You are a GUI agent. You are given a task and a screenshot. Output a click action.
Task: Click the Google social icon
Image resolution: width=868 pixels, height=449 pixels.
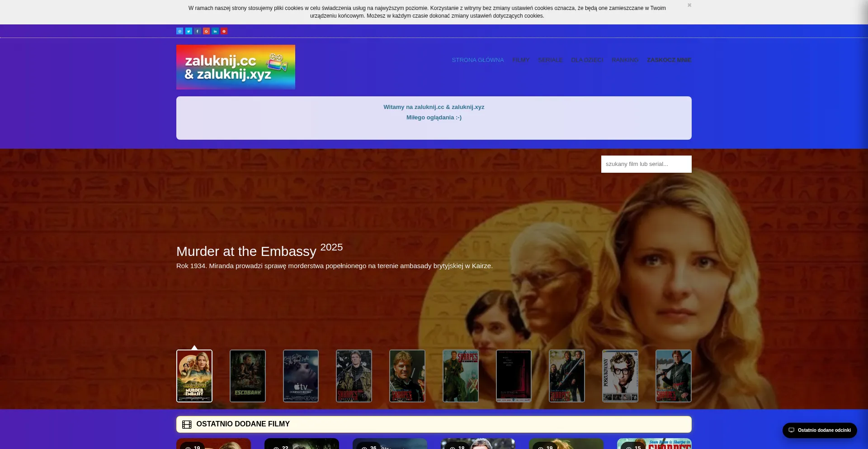tap(206, 31)
